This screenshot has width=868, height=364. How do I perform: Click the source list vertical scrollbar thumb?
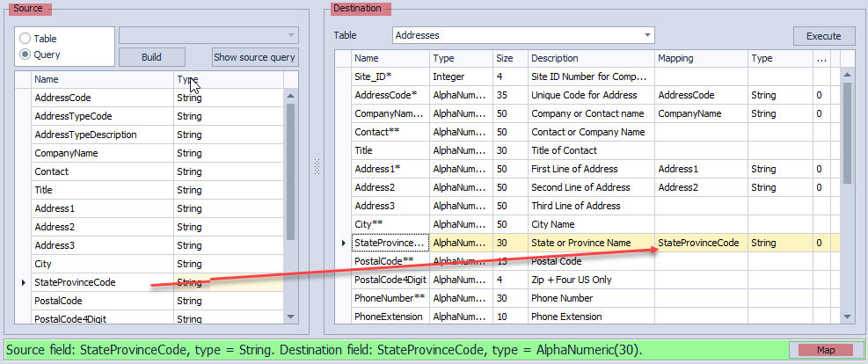pos(291,171)
